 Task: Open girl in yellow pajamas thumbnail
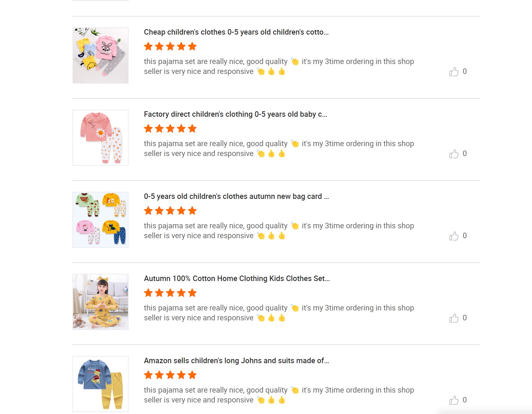coord(101,302)
